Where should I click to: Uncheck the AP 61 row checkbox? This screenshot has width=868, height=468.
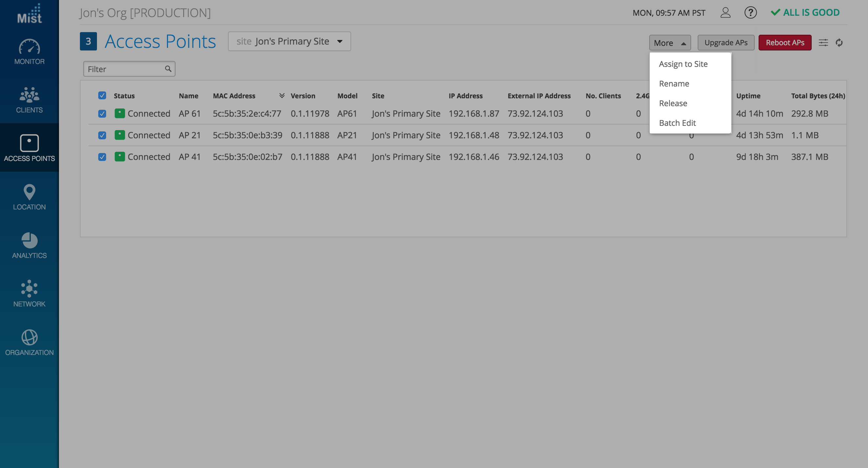[102, 114]
